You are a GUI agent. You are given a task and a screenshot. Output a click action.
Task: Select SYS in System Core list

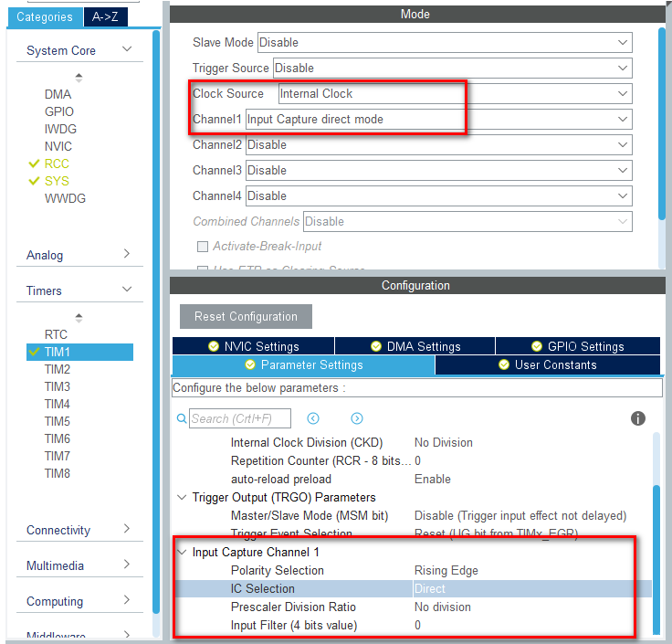57,181
